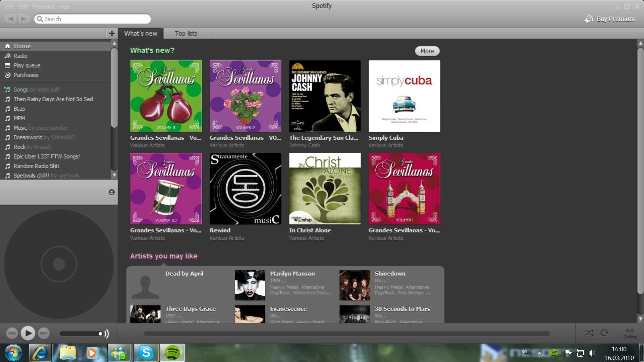This screenshot has width=644, height=362.
Task: Click Buy Premium link
Action: coord(610,19)
